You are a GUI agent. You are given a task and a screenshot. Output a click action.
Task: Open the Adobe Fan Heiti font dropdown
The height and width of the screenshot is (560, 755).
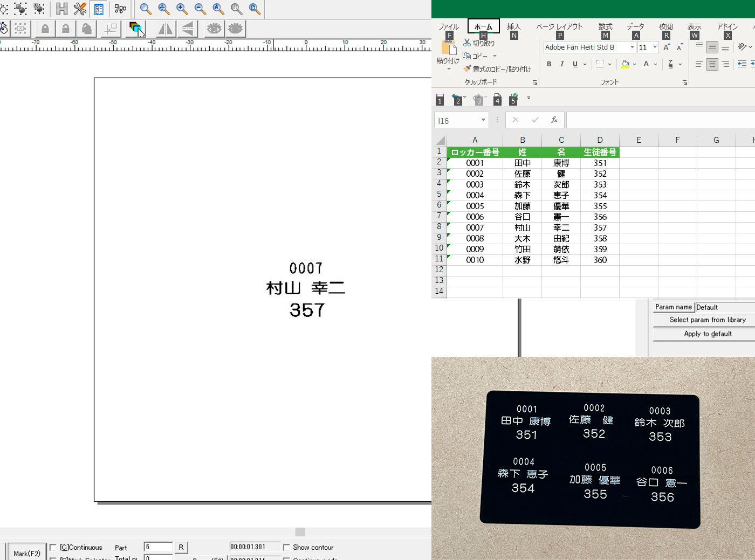click(632, 47)
